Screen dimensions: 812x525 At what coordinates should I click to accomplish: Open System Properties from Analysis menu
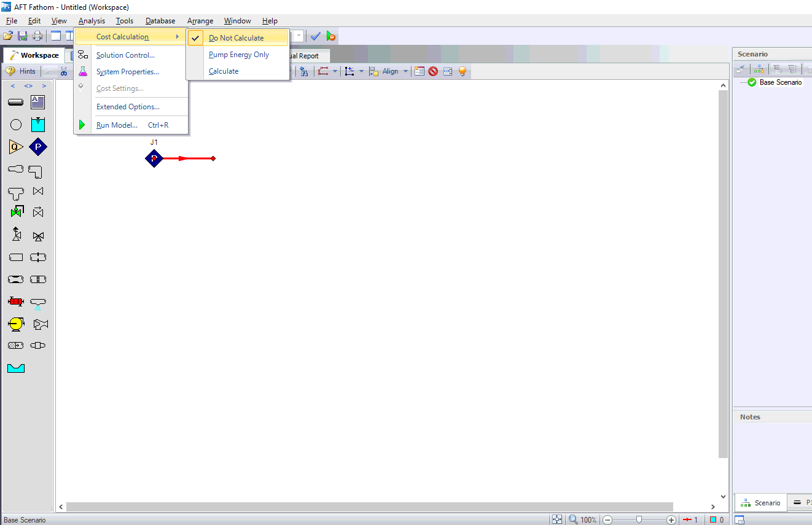(130, 72)
